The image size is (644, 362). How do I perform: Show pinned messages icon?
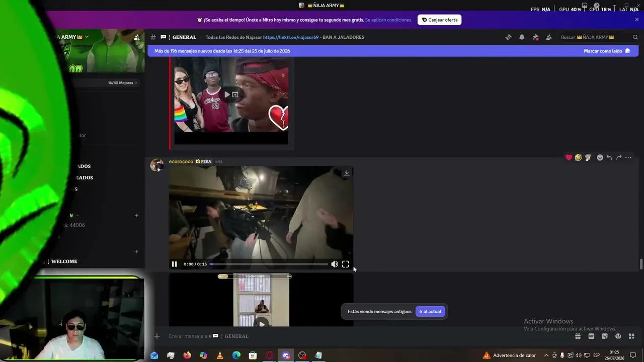point(535,37)
